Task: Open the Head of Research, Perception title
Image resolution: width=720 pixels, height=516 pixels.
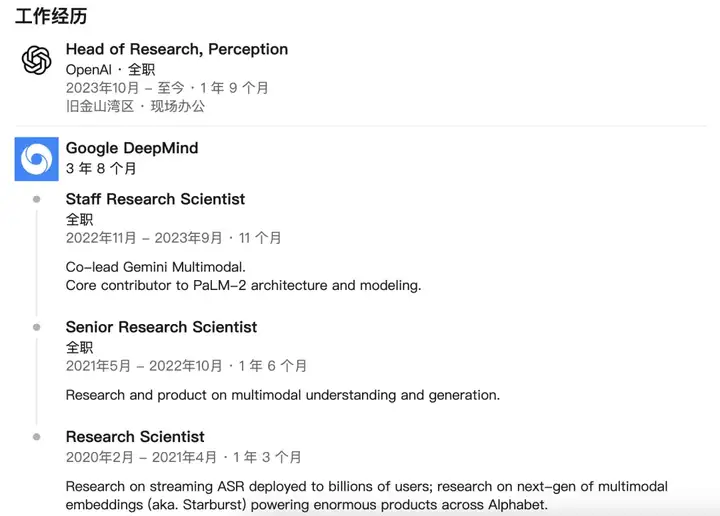Action: [x=177, y=49]
